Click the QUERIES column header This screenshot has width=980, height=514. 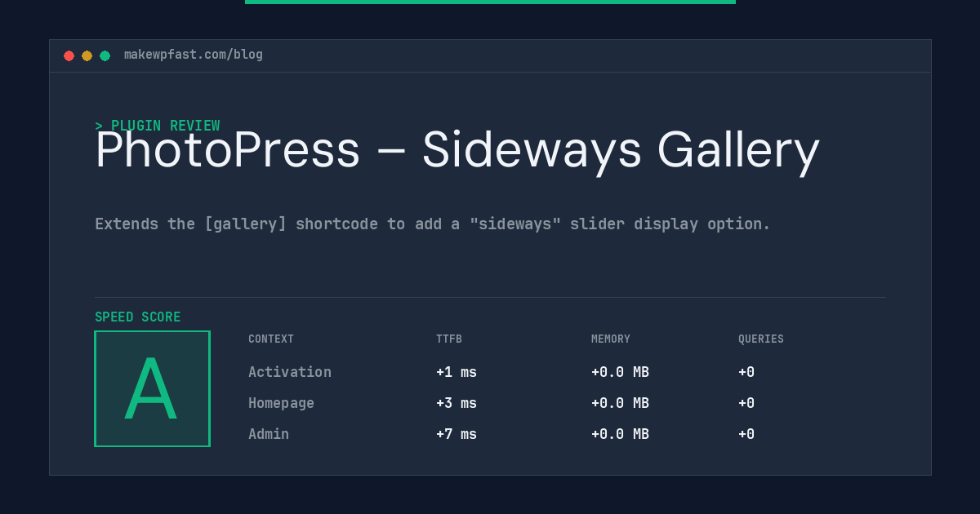tap(761, 339)
